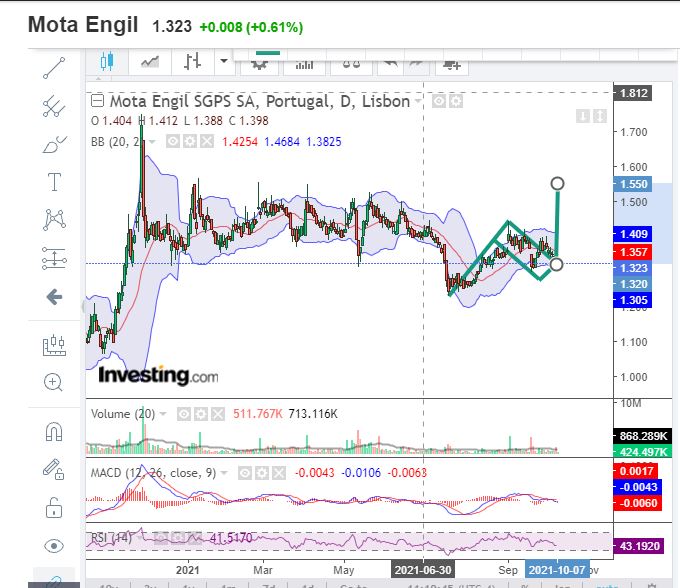Click the 424.497K volume label

[643, 452]
